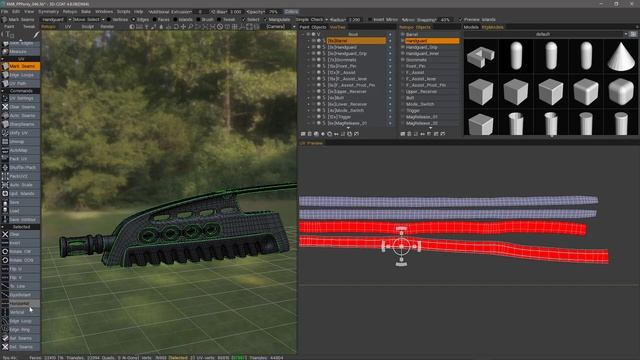Open the Windows menu
The width and height of the screenshot is (640, 360).
104,12
